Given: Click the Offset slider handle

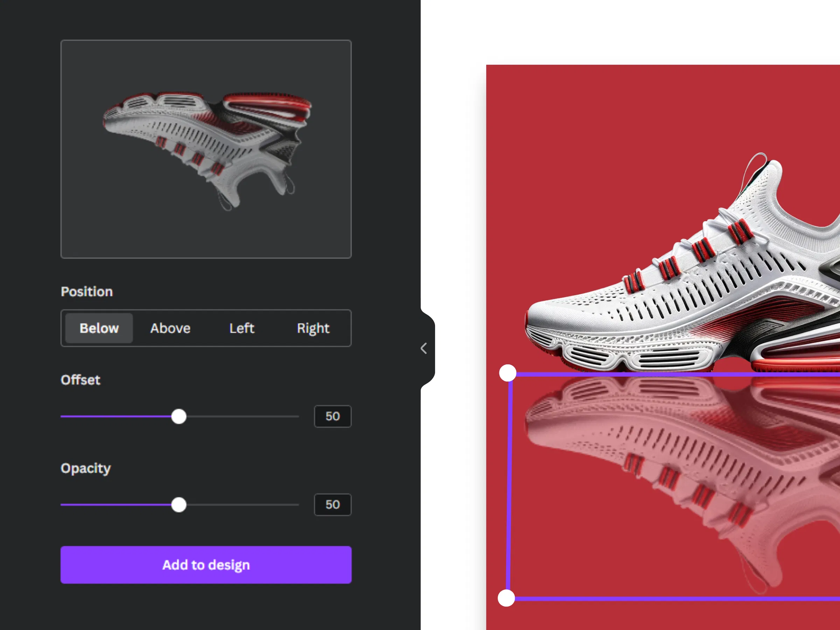Looking at the screenshot, I should point(179,416).
